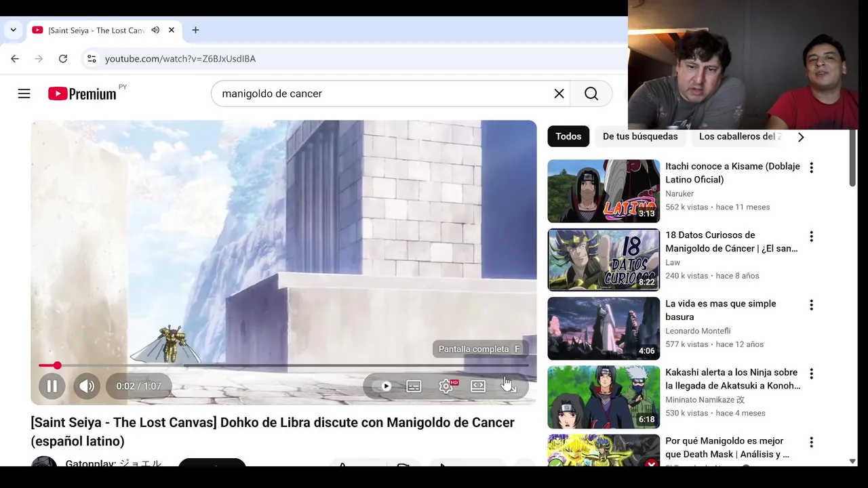868x488 pixels.
Task: Open La vida es mas que simple basura thumbnail
Action: point(604,328)
